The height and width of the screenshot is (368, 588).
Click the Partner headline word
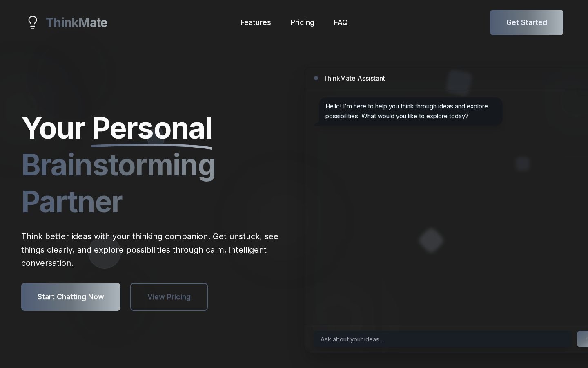(x=72, y=202)
